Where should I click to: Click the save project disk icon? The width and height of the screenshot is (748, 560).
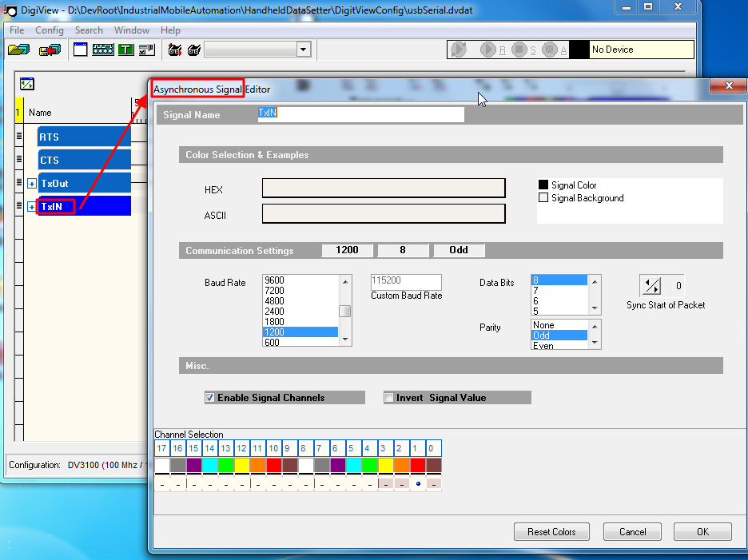50,50
